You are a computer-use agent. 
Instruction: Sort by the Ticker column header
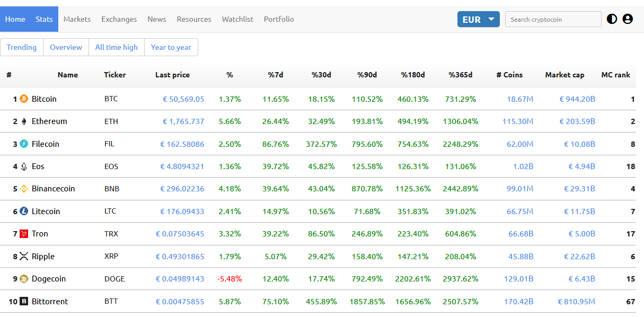point(115,75)
